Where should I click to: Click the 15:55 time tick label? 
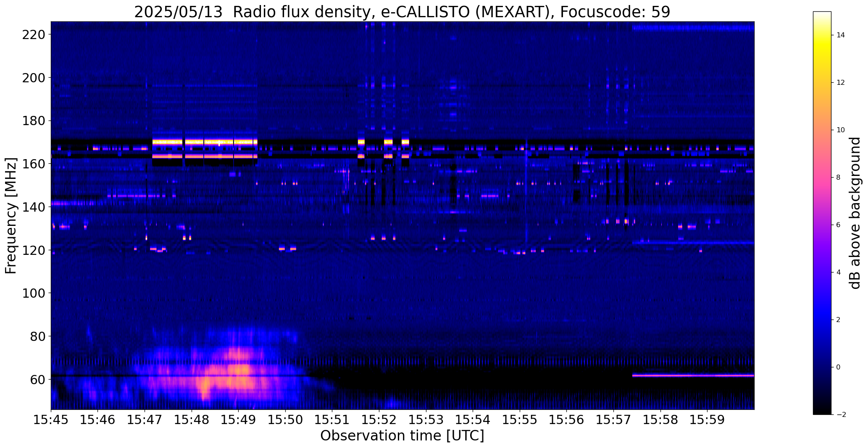tap(520, 420)
